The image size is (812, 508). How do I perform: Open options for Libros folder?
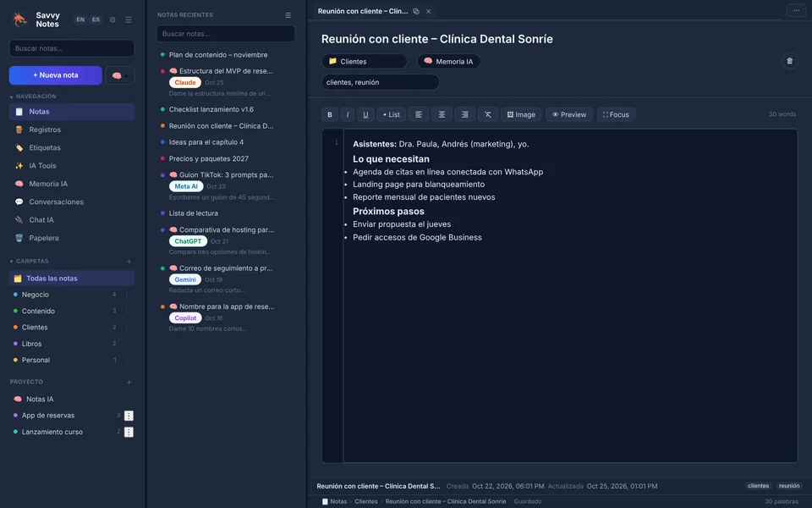(x=126, y=344)
